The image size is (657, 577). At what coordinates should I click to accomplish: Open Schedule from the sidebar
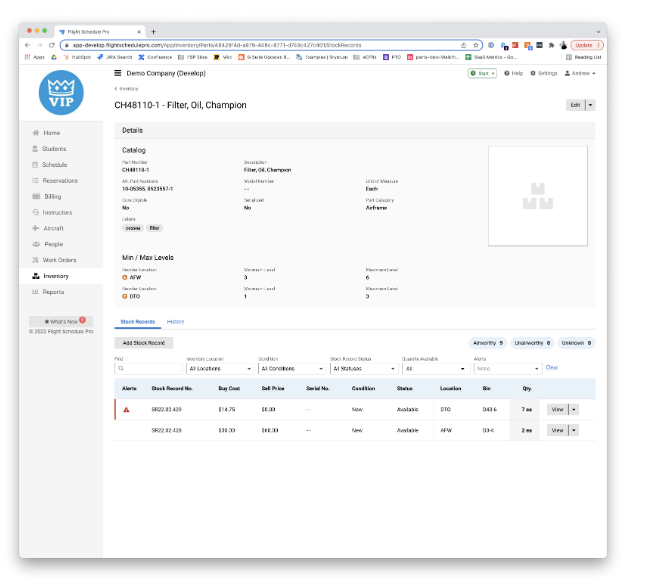[x=54, y=165]
